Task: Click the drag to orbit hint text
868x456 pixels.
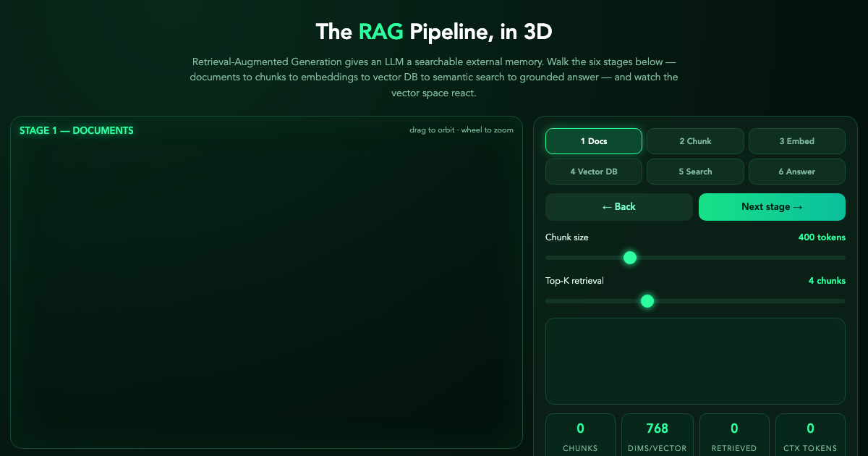Action: [x=461, y=130]
